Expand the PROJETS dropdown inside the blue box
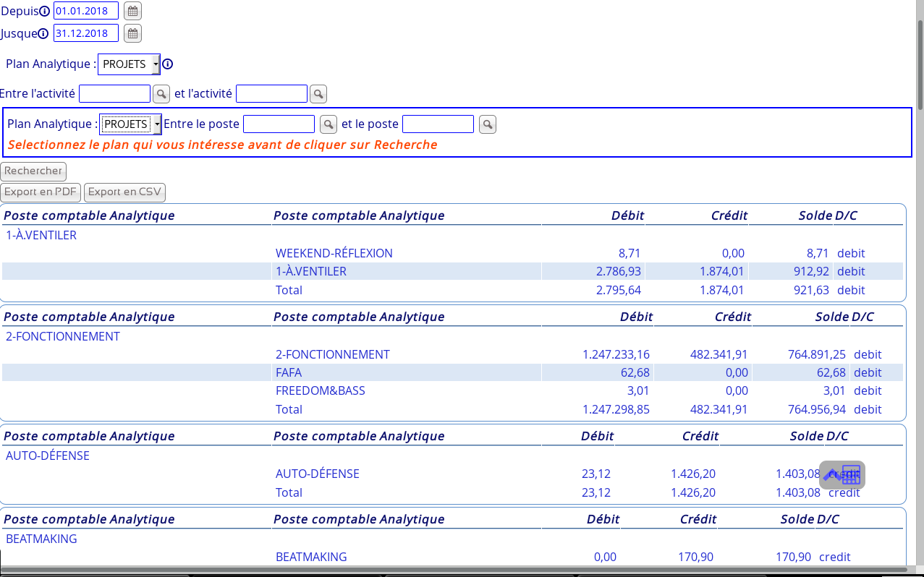This screenshot has width=924, height=577. (130, 124)
